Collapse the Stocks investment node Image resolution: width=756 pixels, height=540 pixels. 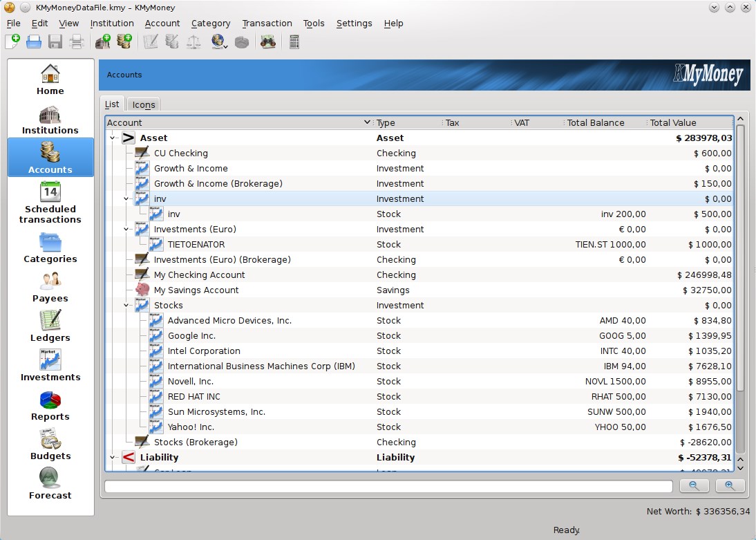(x=126, y=306)
